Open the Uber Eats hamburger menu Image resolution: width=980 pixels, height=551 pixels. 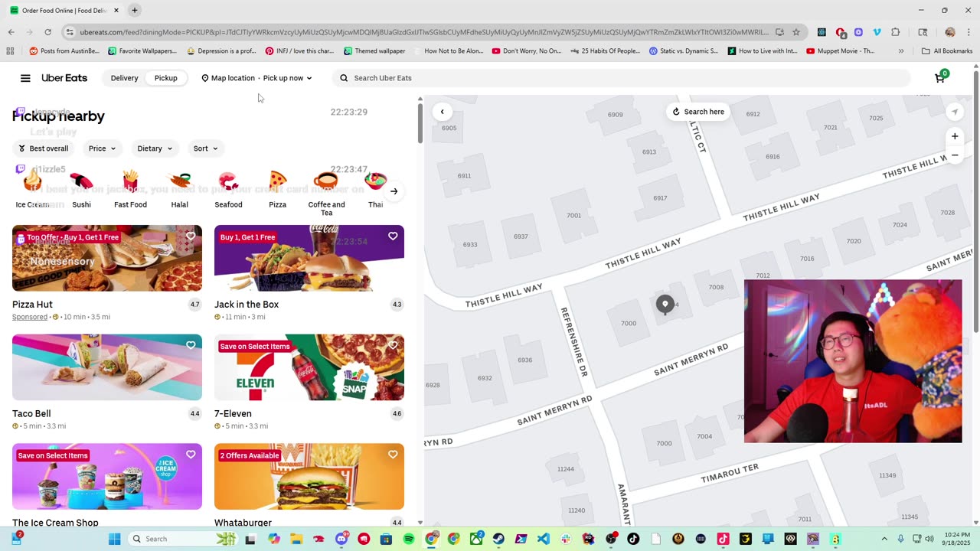click(x=25, y=78)
